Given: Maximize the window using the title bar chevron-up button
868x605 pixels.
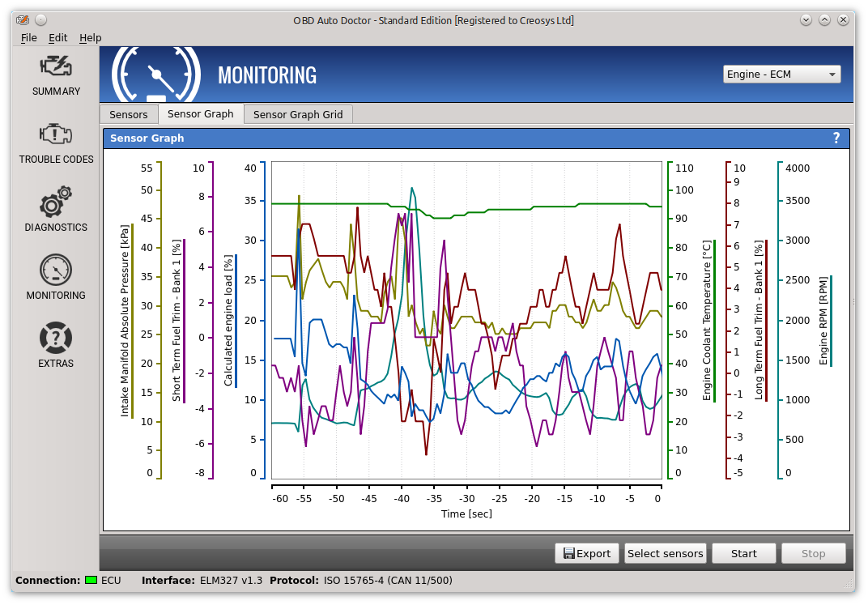Looking at the screenshot, I should click(x=825, y=20).
